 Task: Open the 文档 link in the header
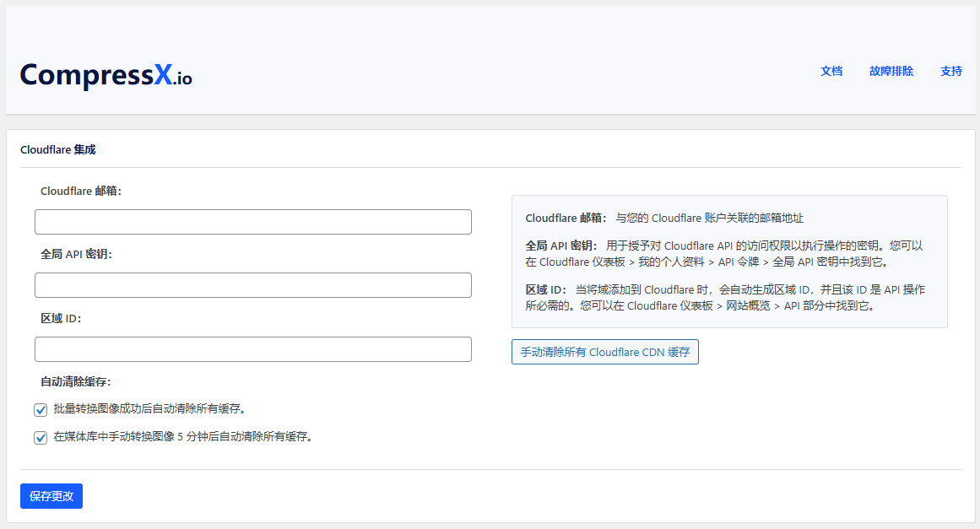tap(831, 72)
